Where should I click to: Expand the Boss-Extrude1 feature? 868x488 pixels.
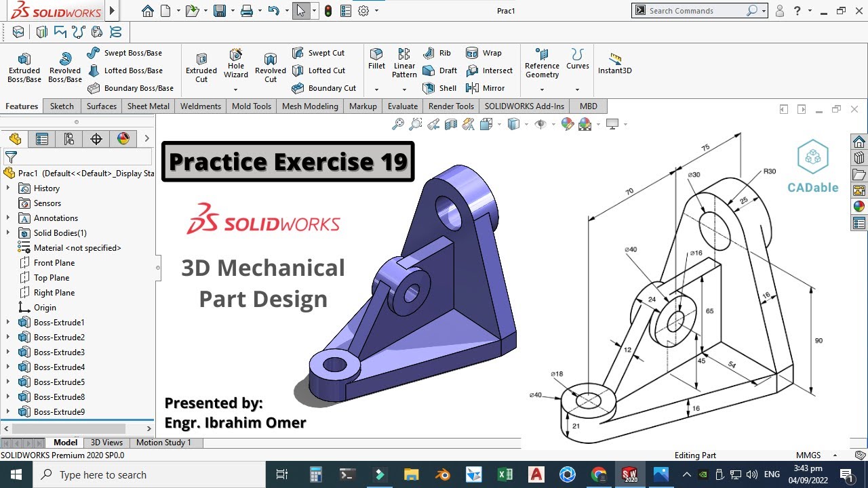pos(8,323)
